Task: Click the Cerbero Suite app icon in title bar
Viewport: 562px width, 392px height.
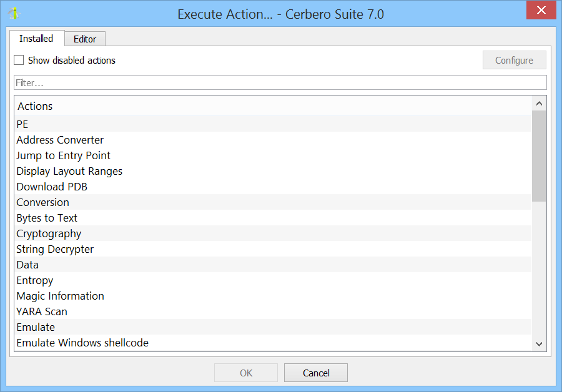Action: [14, 13]
